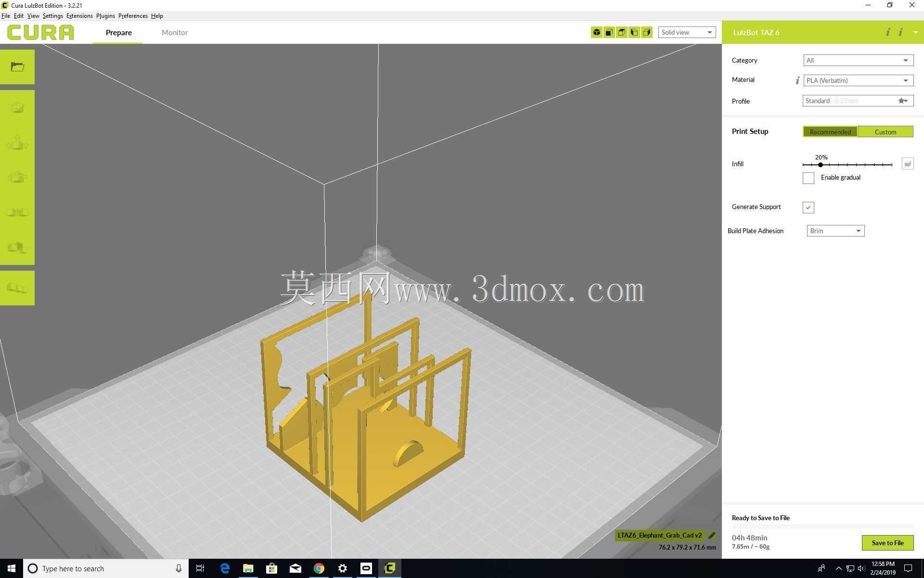The width and height of the screenshot is (924, 578).
Task: Open the Solid view mode dropdown
Action: (687, 32)
